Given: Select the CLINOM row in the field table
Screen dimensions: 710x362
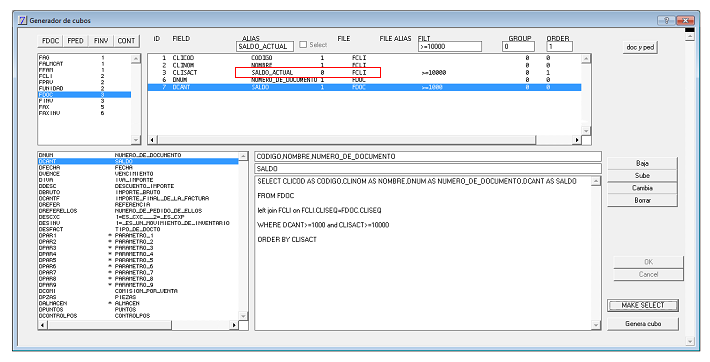Looking at the screenshot, I should [364, 65].
